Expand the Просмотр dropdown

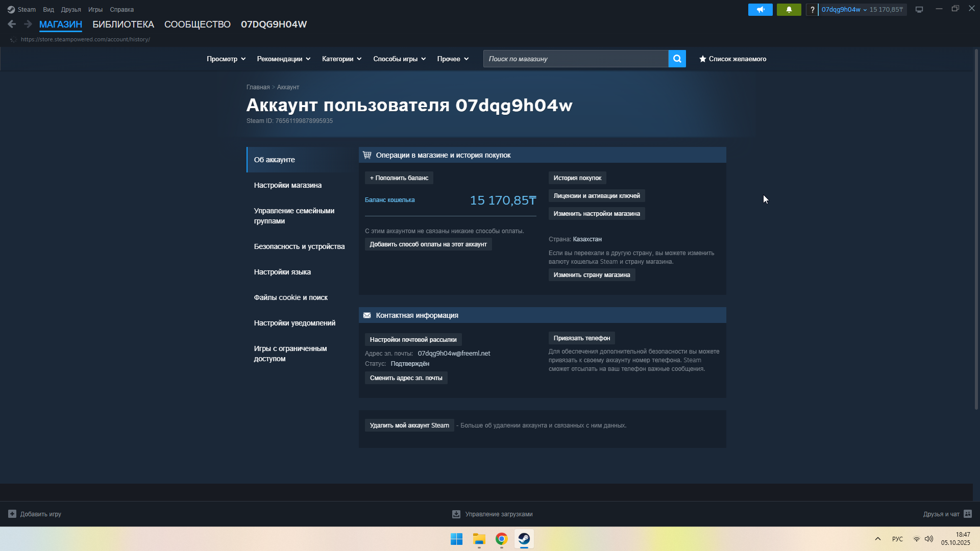click(x=226, y=59)
